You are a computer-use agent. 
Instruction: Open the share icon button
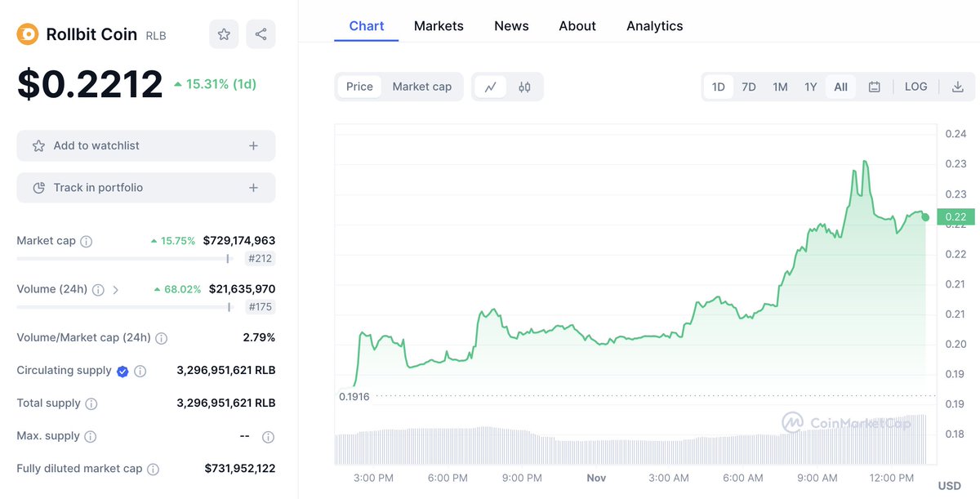tap(261, 34)
